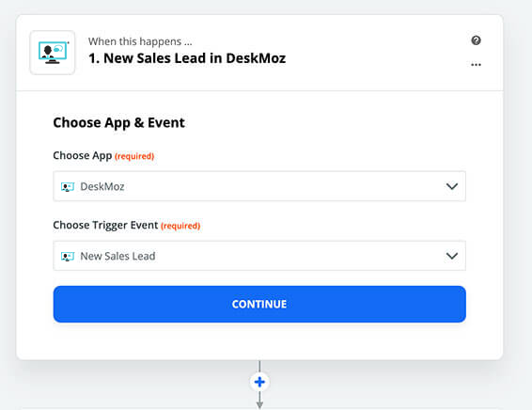Click the blue plus add-step icon

coord(259,382)
